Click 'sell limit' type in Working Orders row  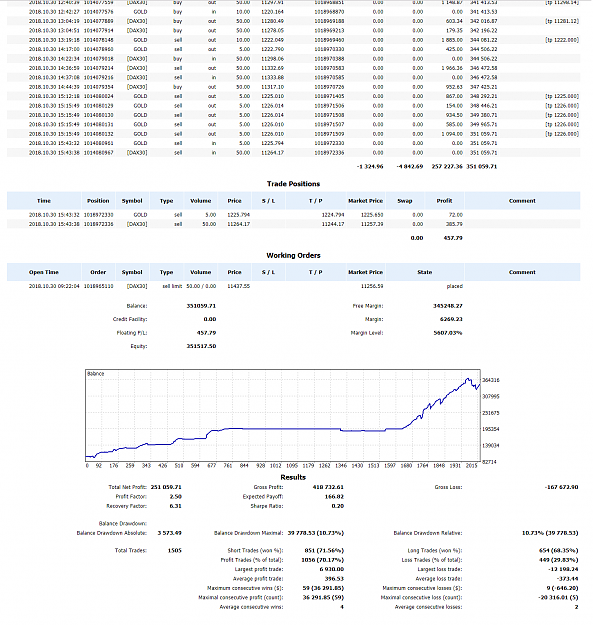pyautogui.click(x=172, y=286)
